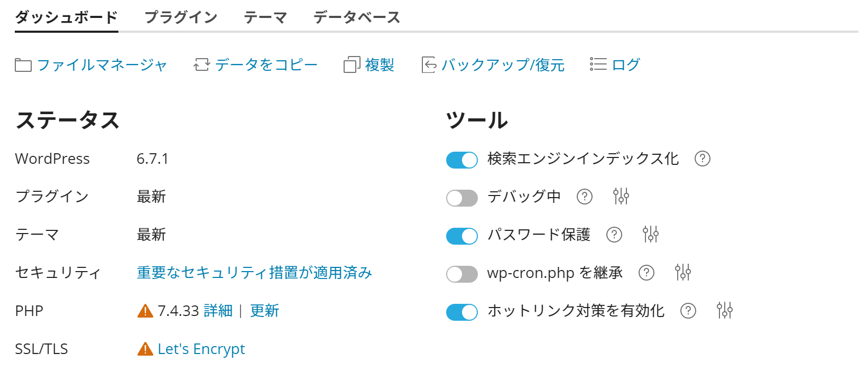Turn off パスワード保護 toggle

pyautogui.click(x=462, y=236)
